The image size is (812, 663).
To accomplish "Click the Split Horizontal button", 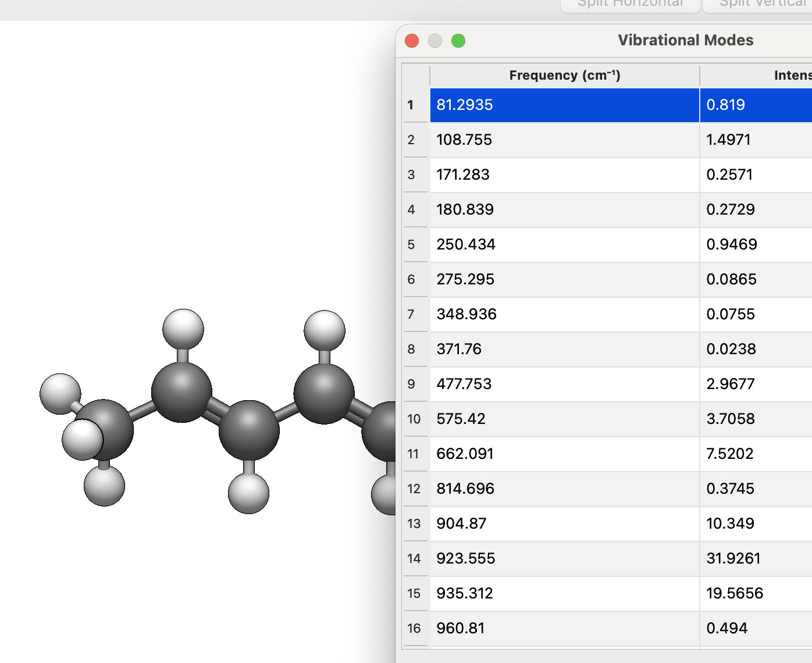I will pyautogui.click(x=630, y=5).
